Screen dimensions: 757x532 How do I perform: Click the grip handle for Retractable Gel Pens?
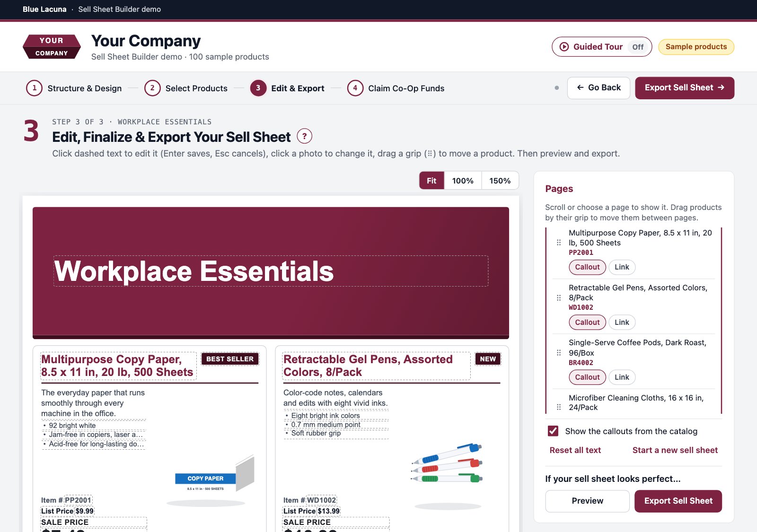[x=559, y=298]
